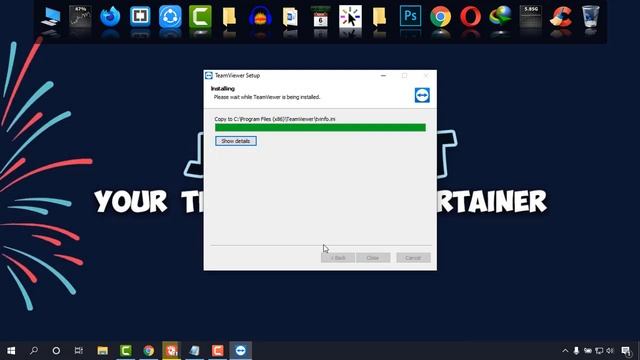Open the Action Center notifications

click(x=626, y=351)
